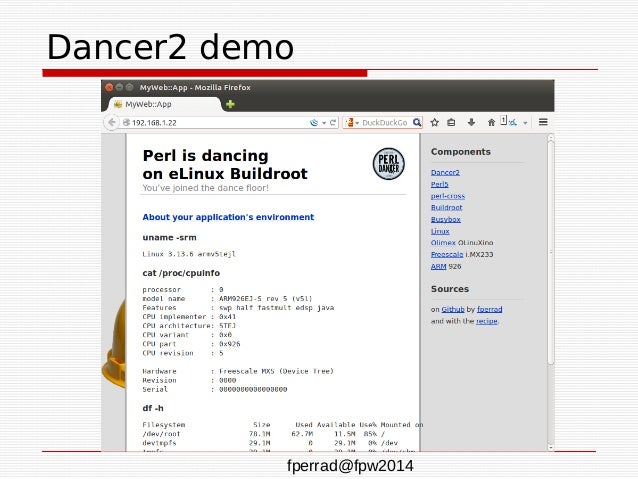Open the URL history dropdown arrow
The image size is (638, 479).
pyautogui.click(x=324, y=122)
